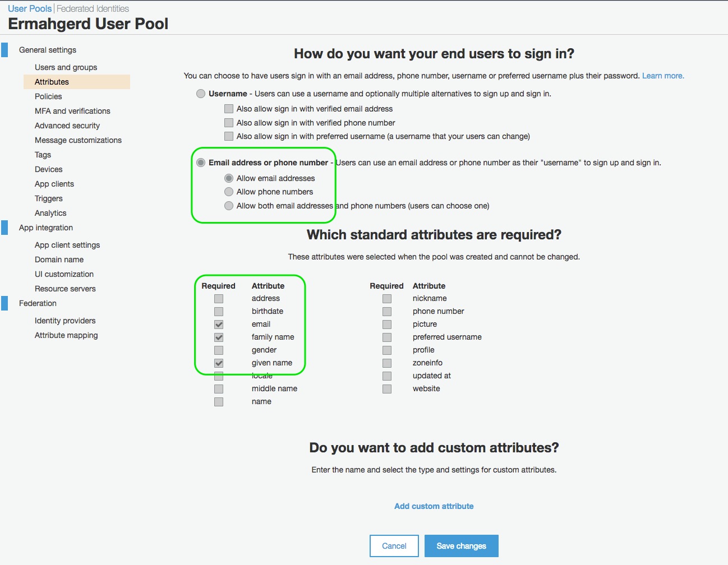728x565 pixels.
Task: Switch to Federated Identities tab
Action: [93, 8]
